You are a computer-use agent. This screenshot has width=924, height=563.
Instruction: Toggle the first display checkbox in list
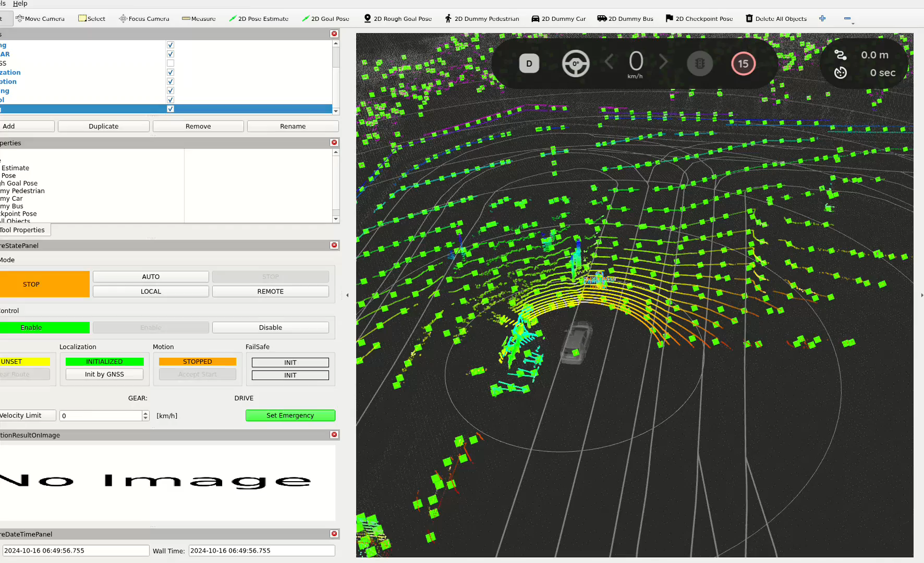171,45
